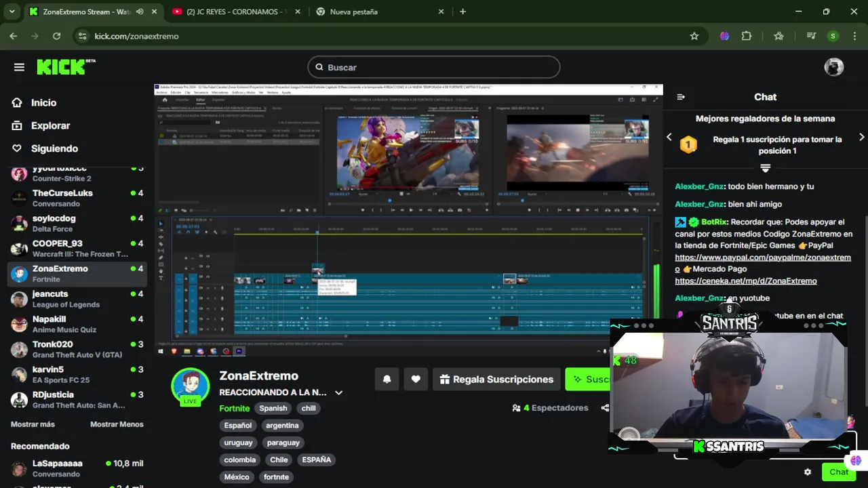Screen dimensions: 868x488
Task: Open a new browser tab with the plus
Action: click(x=462, y=12)
